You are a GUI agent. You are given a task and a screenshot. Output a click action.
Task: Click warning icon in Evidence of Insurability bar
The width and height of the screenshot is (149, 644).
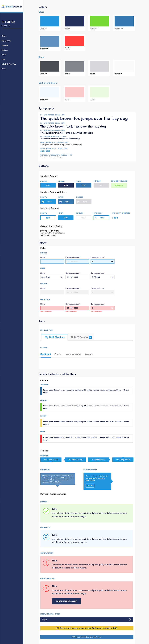click(x=57, y=628)
